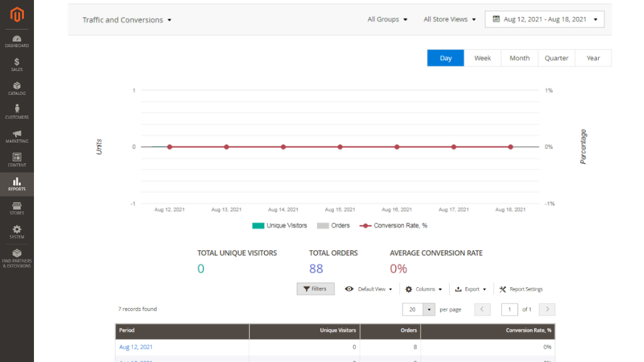644x362 pixels.
Task: Open the Dashboard sidebar item
Action: (x=17, y=41)
